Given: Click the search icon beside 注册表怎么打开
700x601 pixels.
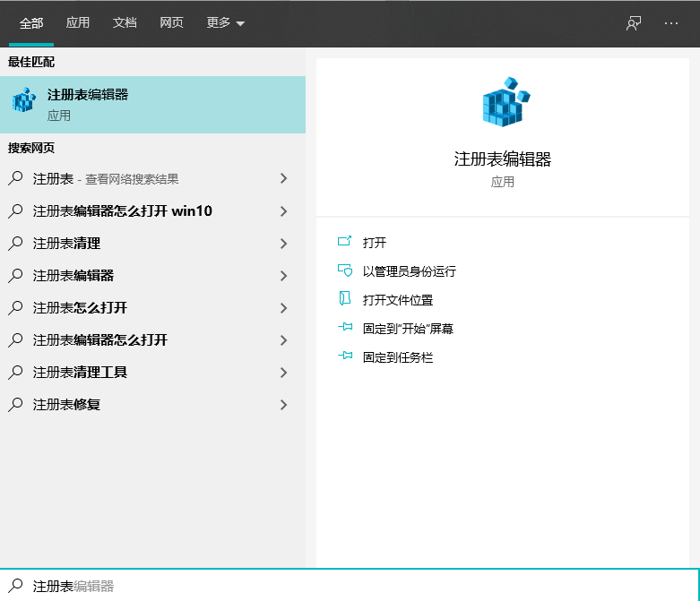Looking at the screenshot, I should pyautogui.click(x=15, y=307).
